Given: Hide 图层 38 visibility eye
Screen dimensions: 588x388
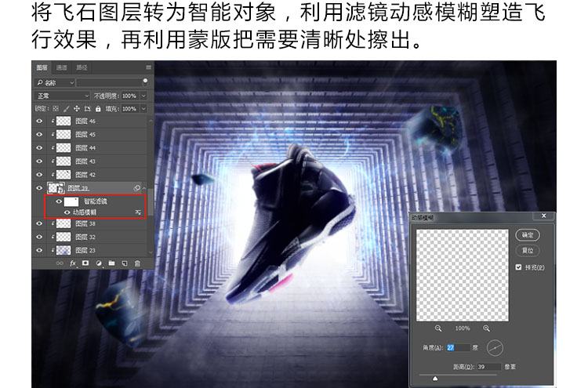Looking at the screenshot, I should 39,223.
